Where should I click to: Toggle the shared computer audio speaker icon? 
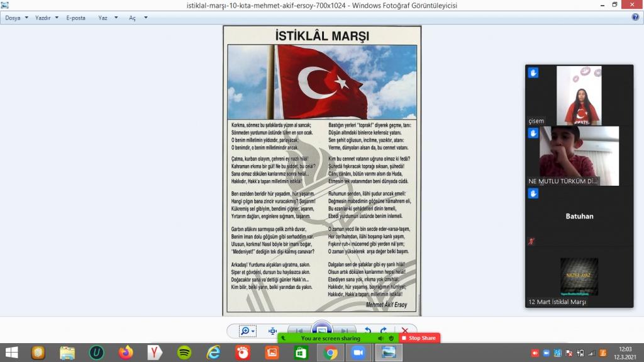pyautogui.click(x=380, y=338)
